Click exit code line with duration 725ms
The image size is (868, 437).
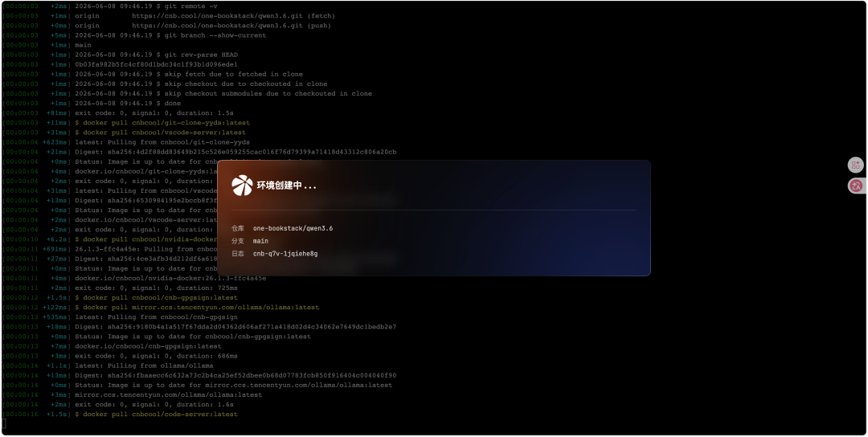[x=156, y=288]
